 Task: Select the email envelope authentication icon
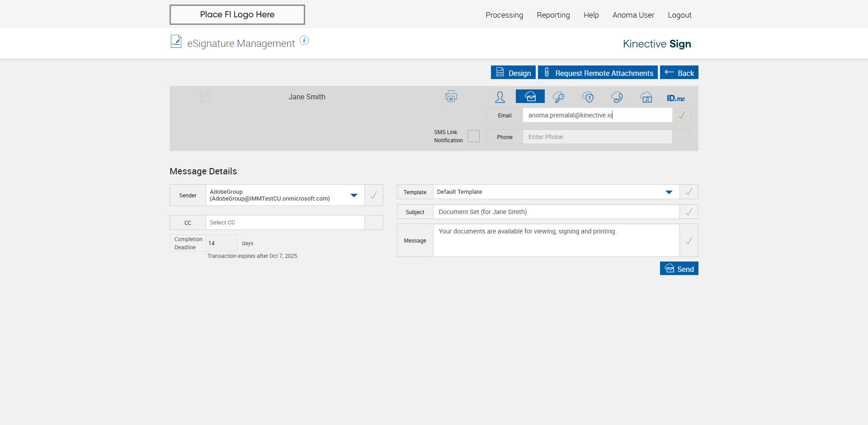[530, 97]
